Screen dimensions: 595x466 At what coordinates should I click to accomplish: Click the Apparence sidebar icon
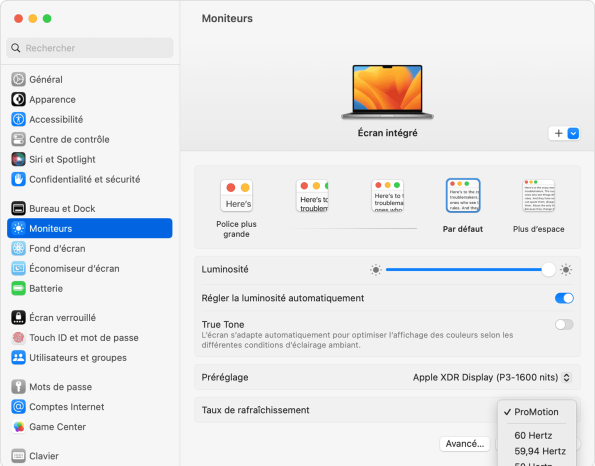[x=18, y=99]
